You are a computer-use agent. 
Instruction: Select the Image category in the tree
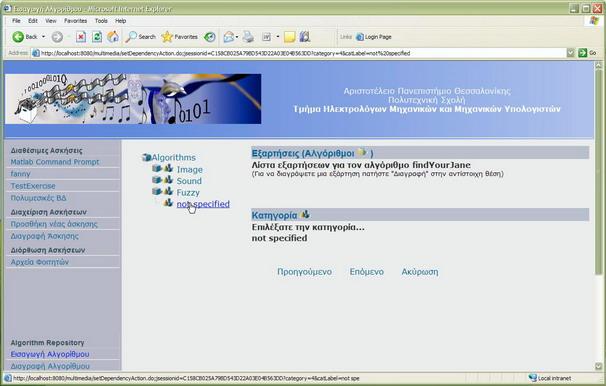(x=189, y=169)
